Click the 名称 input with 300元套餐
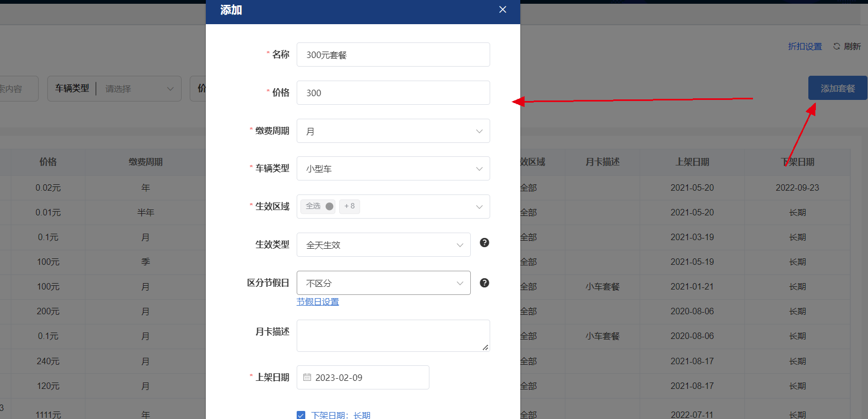The width and height of the screenshot is (868, 419). pyautogui.click(x=393, y=55)
